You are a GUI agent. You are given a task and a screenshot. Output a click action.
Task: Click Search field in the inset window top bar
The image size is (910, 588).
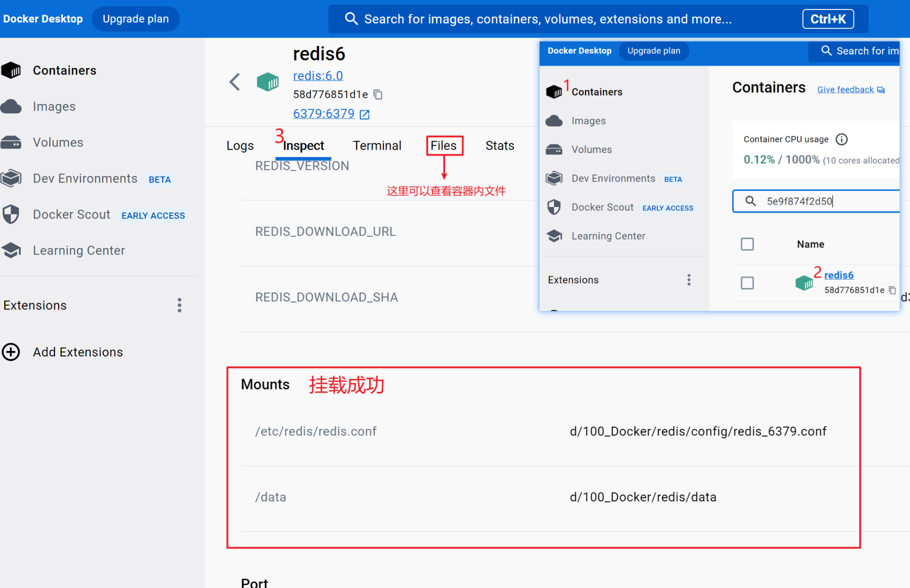(x=854, y=51)
